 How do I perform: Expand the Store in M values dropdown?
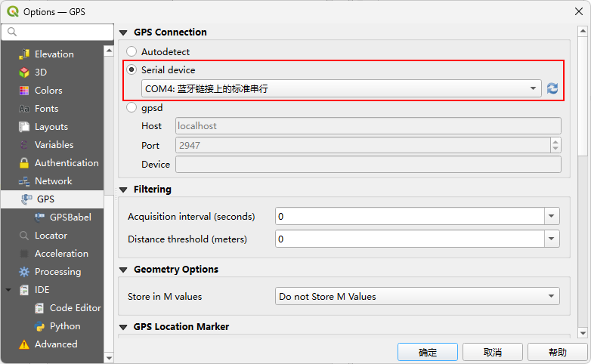[x=417, y=296]
